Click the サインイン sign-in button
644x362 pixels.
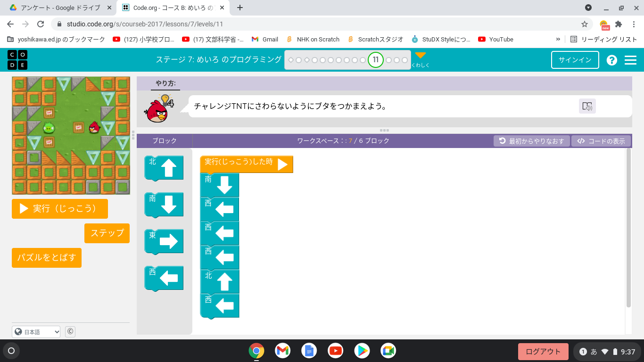pyautogui.click(x=575, y=60)
